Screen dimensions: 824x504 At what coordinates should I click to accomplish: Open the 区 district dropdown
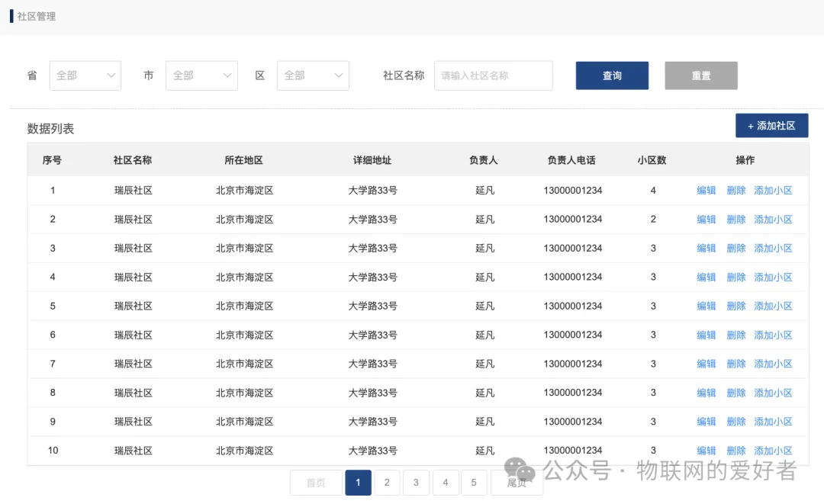pos(313,75)
